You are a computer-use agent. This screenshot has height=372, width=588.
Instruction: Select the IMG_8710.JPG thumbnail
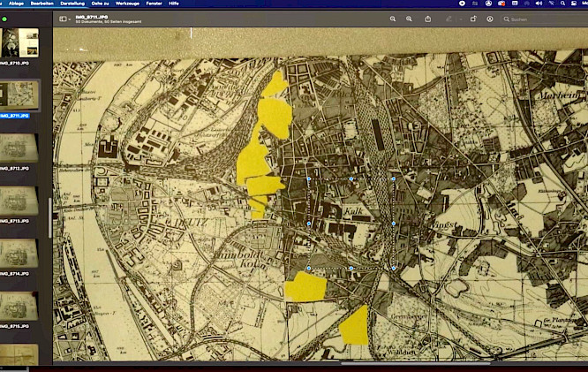pos(19,42)
